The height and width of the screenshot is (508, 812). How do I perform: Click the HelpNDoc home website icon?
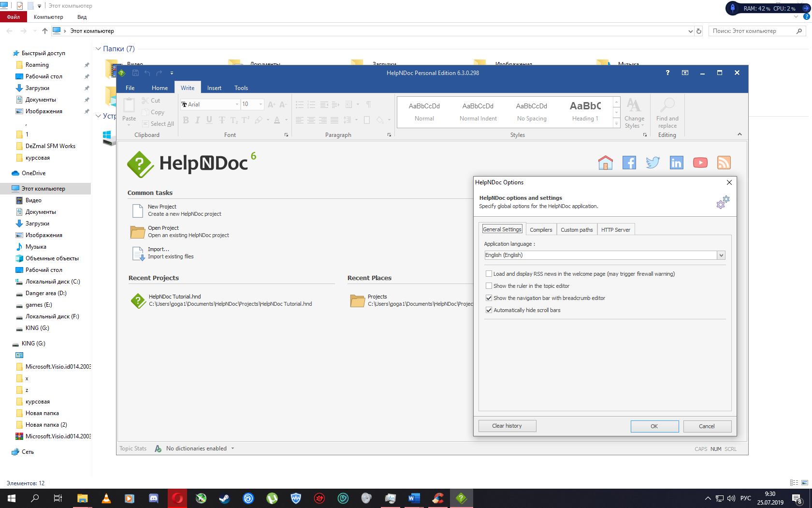coord(605,163)
